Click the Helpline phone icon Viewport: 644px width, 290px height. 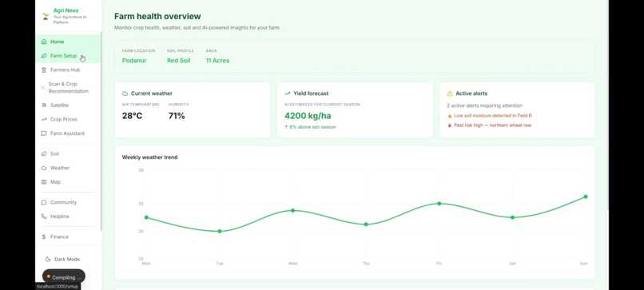coord(43,217)
